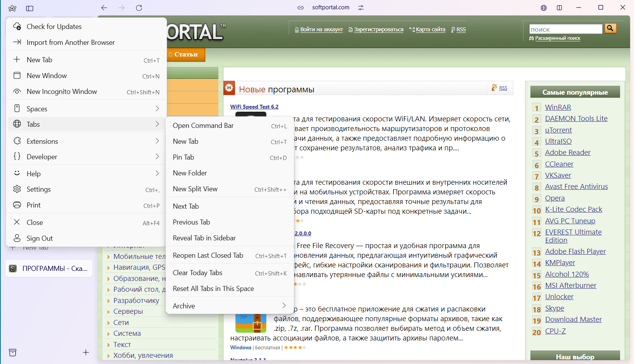The image size is (634, 364).
Task: Follow the Войти на аккаунт link
Action: pos(322,29)
